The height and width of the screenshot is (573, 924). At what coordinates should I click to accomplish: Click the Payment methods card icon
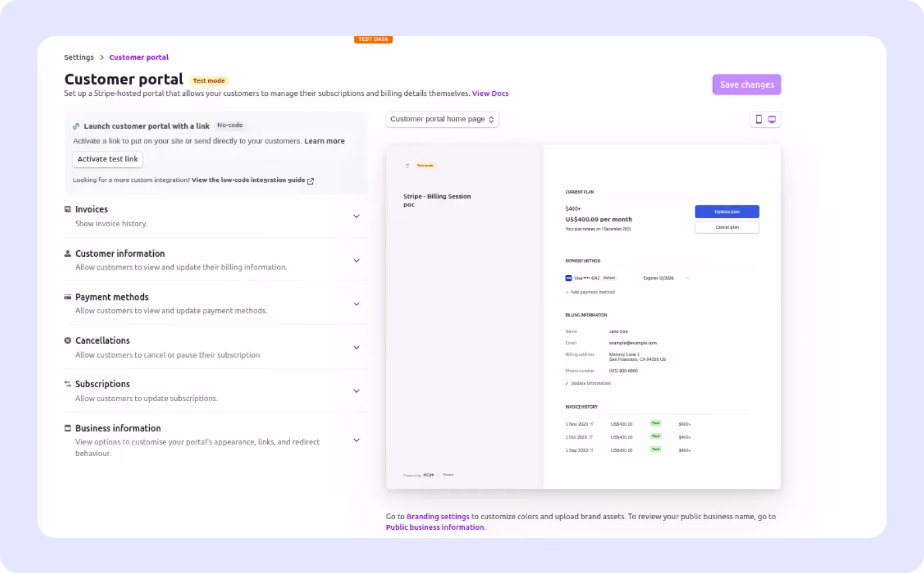pyautogui.click(x=68, y=297)
